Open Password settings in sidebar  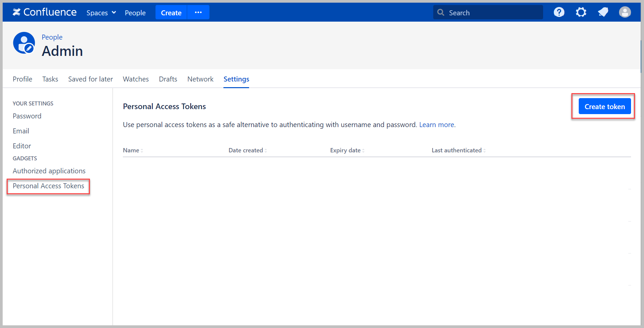coord(27,116)
